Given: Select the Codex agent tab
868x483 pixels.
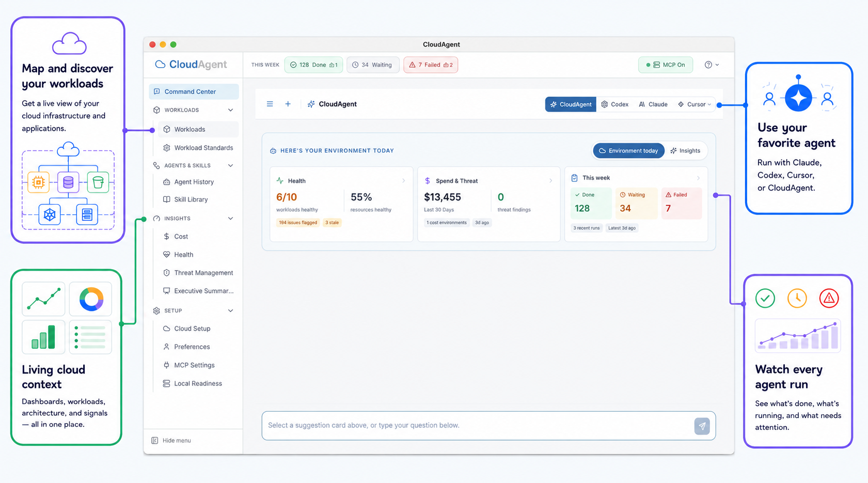Looking at the screenshot, I should [x=614, y=104].
